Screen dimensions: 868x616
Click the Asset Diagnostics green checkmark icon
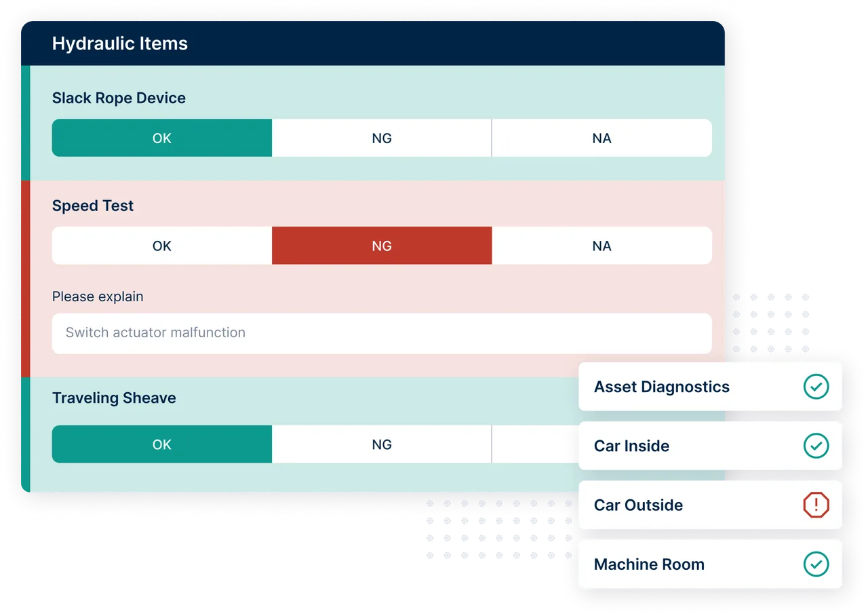(x=816, y=387)
